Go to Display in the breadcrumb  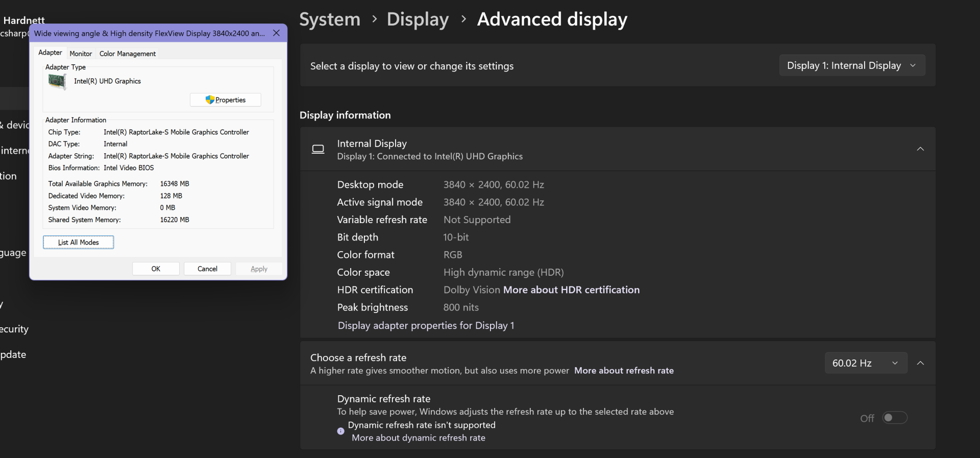(418, 19)
